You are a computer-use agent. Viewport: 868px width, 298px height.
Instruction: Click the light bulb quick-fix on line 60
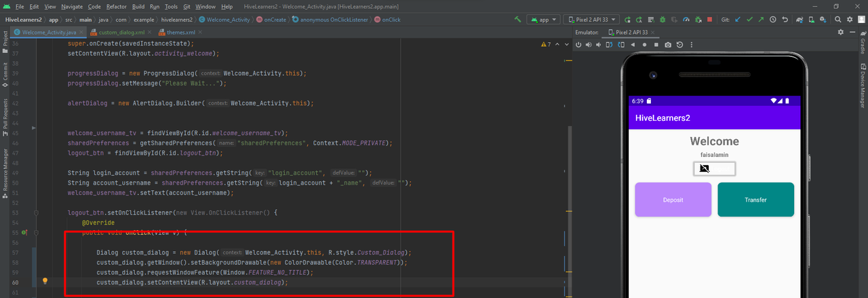45,281
